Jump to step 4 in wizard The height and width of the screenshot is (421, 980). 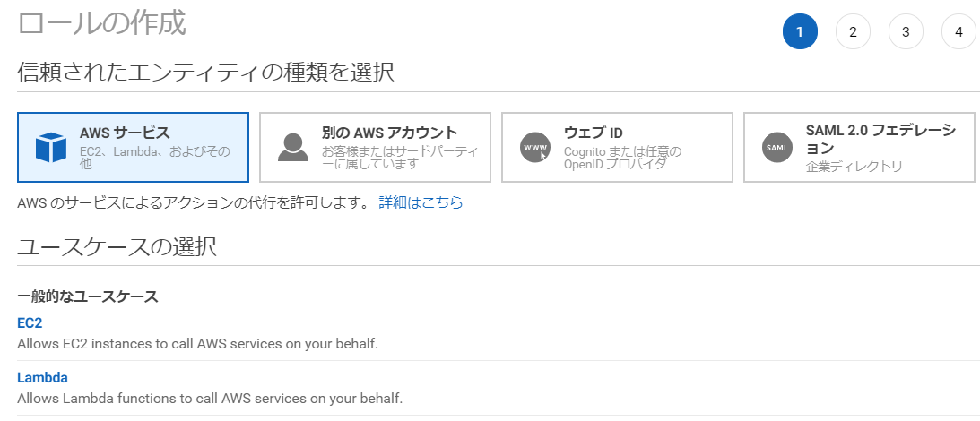click(958, 32)
